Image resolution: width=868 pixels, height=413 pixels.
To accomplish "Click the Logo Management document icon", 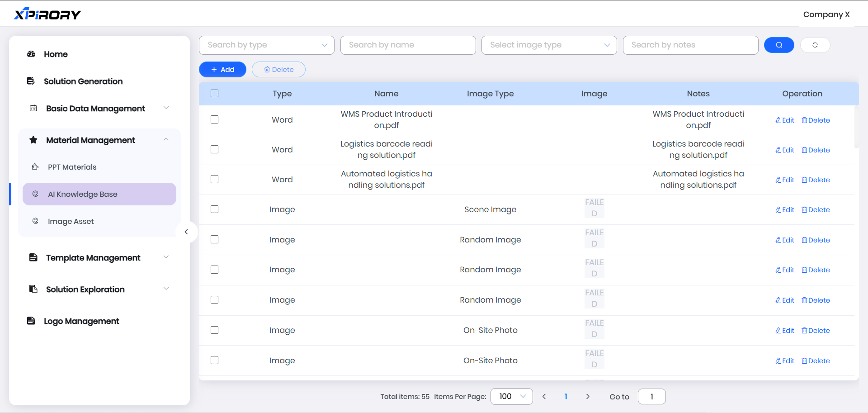I will 31,321.
